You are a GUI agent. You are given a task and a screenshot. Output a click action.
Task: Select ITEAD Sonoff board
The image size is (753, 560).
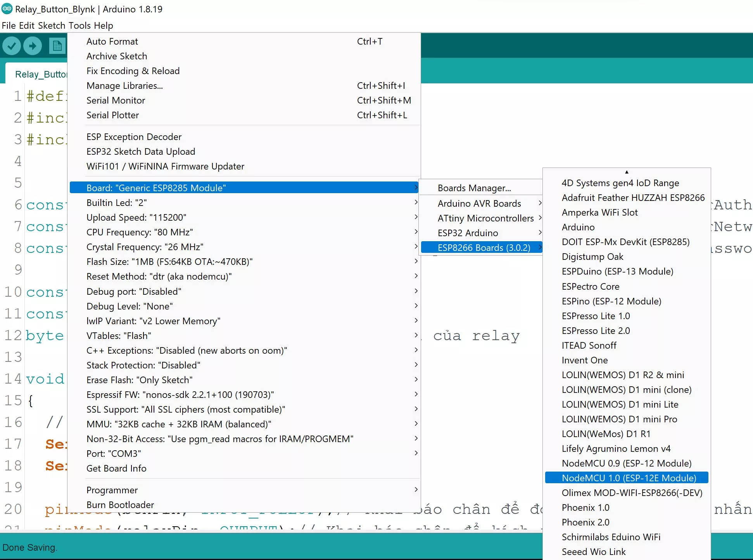coord(627,346)
